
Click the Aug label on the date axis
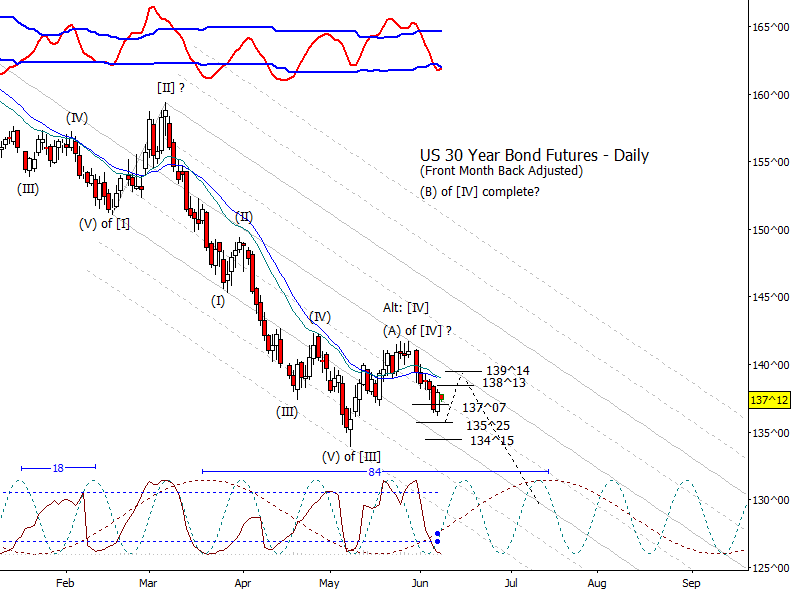pyautogui.click(x=597, y=583)
